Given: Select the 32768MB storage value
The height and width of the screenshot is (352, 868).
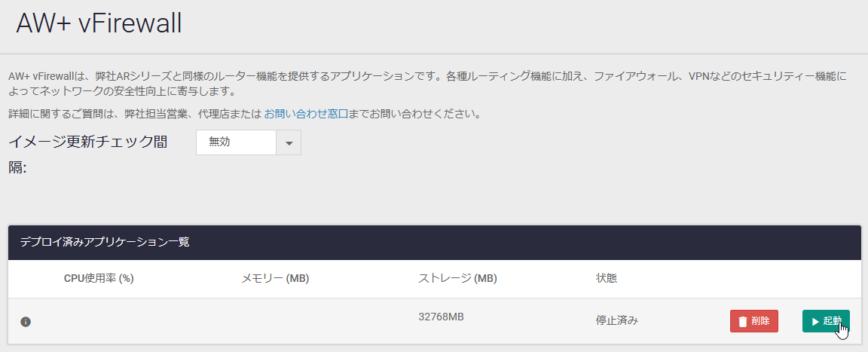Looking at the screenshot, I should (x=441, y=317).
